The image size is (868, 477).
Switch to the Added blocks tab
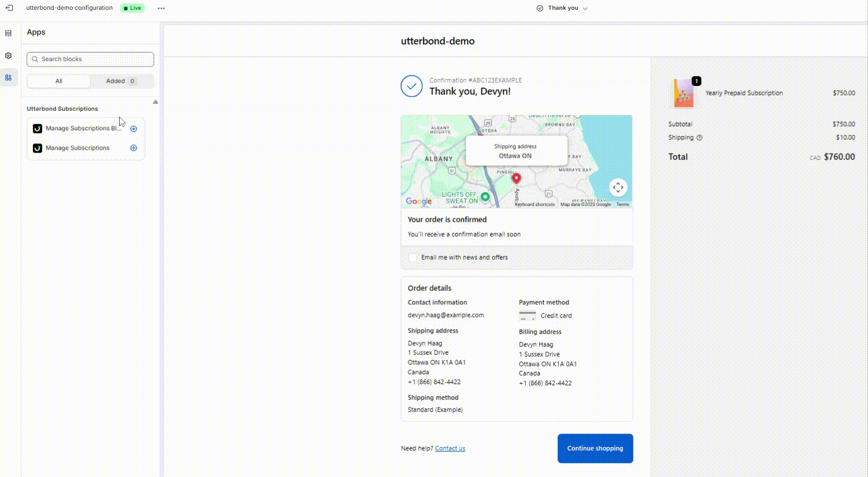pos(121,81)
